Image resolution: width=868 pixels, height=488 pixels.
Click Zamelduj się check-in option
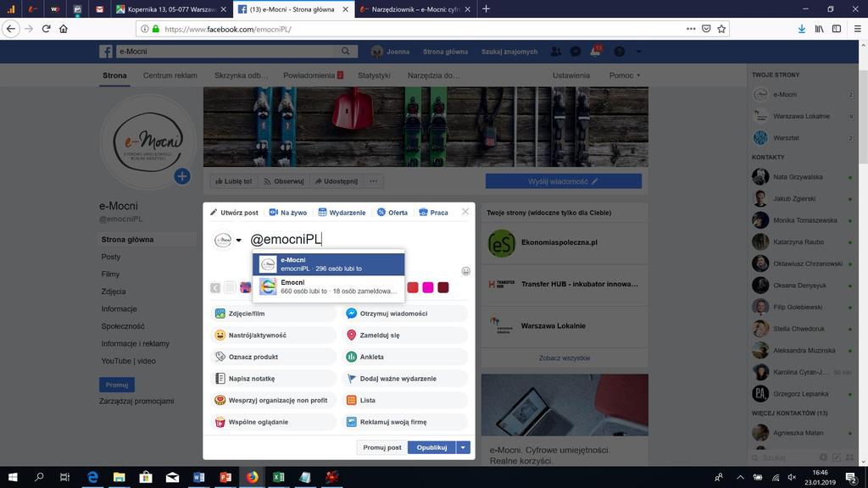(405, 335)
